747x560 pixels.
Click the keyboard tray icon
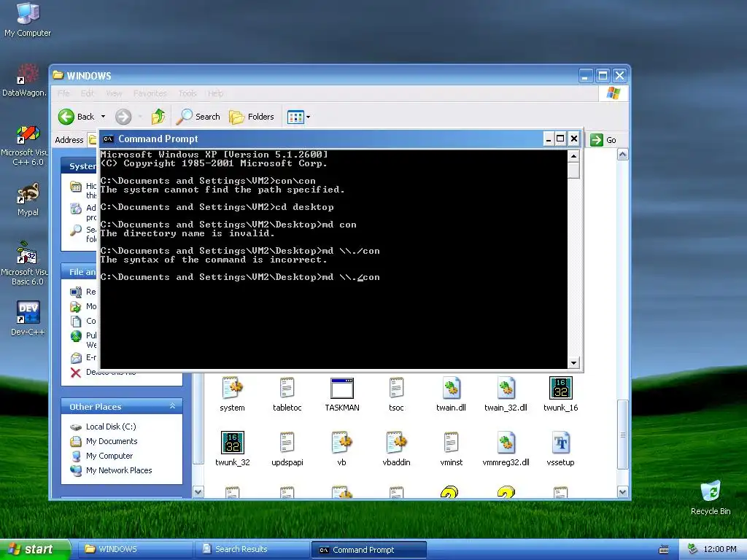click(664, 550)
